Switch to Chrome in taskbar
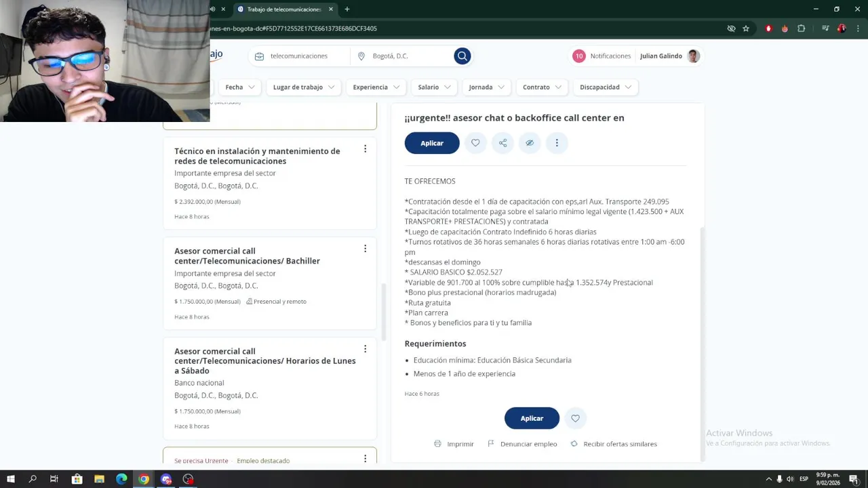Screen dimensions: 868x488 pyautogui.click(x=144, y=479)
